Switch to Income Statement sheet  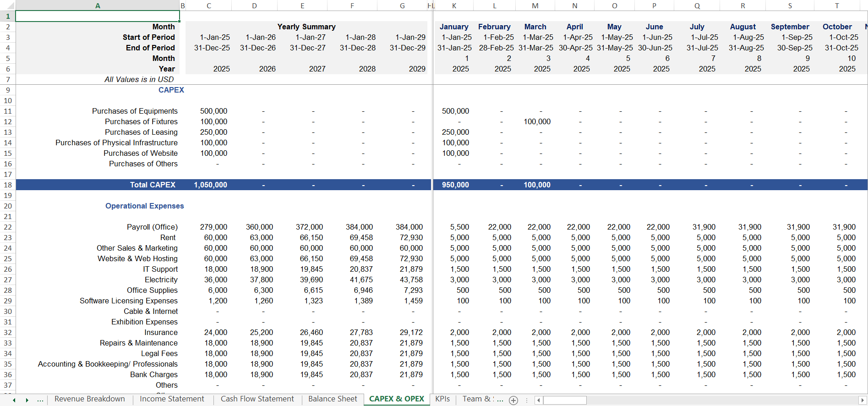click(x=172, y=399)
